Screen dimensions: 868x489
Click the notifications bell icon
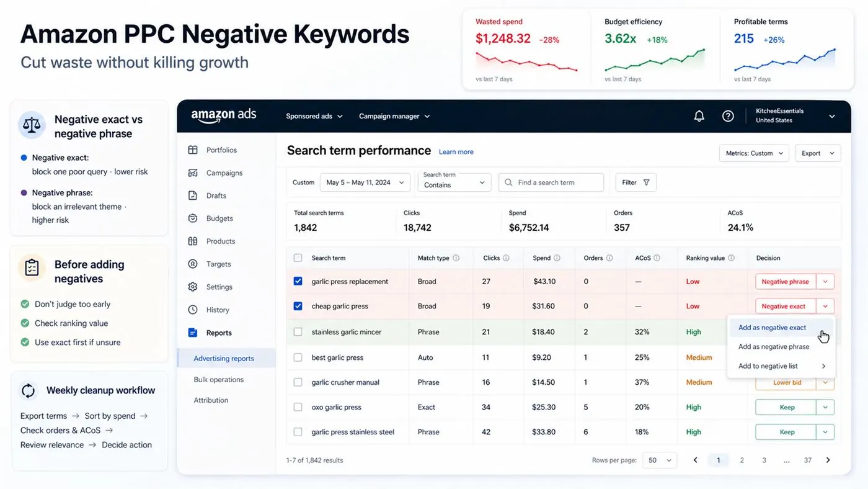click(x=699, y=116)
